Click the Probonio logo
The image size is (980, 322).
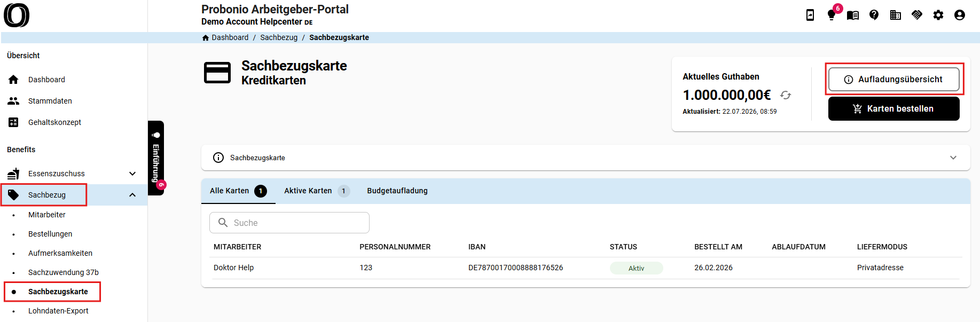pyautogui.click(x=17, y=15)
